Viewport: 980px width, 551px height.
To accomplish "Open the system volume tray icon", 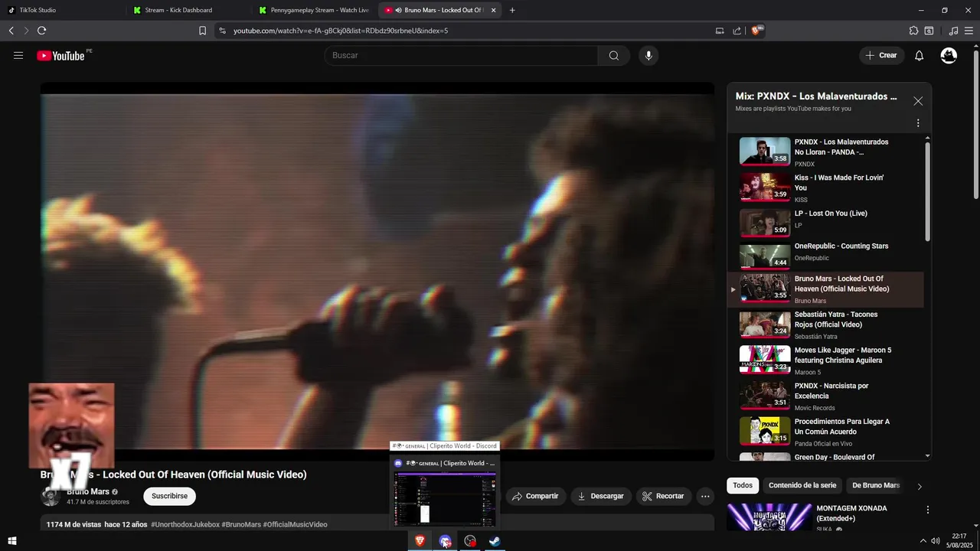I will point(936,541).
